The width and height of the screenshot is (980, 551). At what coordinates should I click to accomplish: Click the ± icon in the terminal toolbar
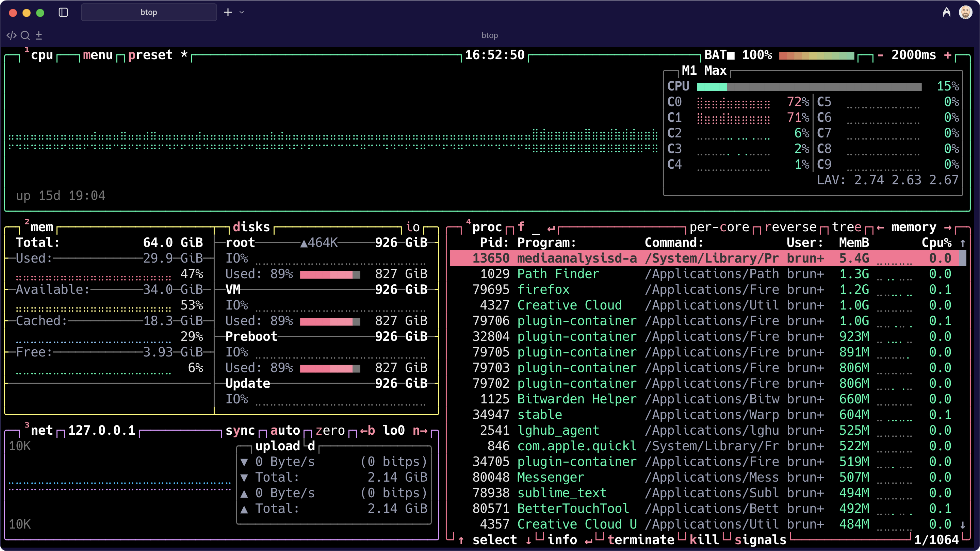point(38,35)
